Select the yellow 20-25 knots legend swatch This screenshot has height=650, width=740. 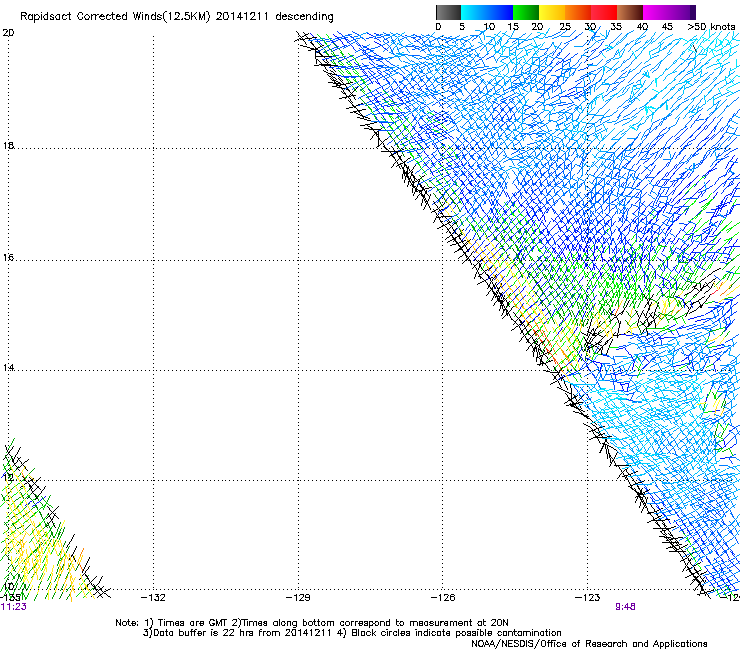pos(552,12)
